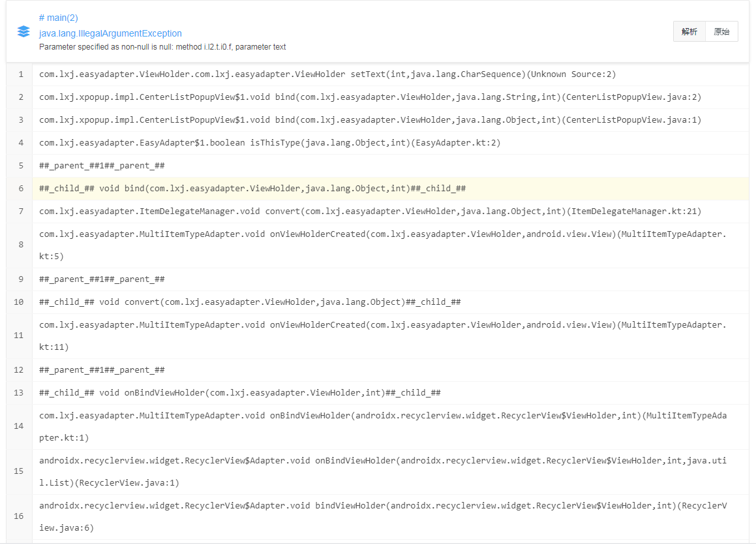Click the blue stacked-layers icon in header
This screenshot has width=756, height=547.
[23, 31]
